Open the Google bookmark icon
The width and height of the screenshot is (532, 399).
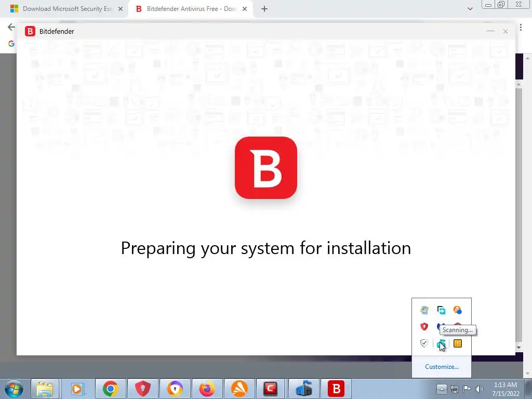click(11, 44)
